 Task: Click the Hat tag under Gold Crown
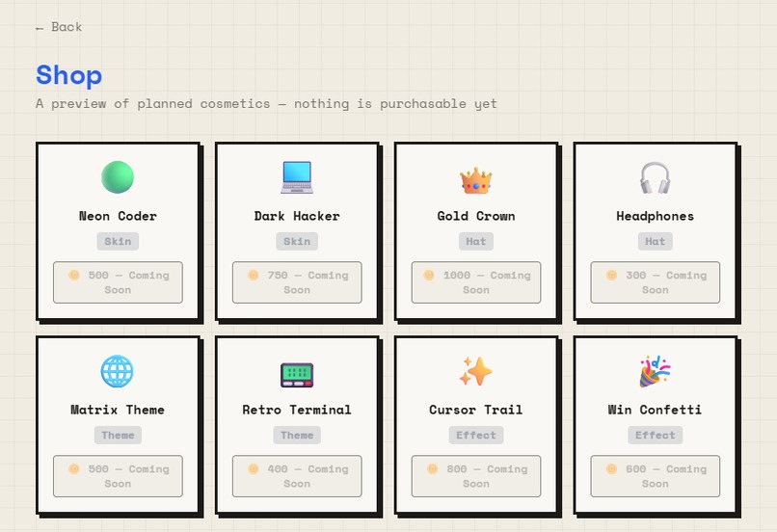(x=476, y=241)
